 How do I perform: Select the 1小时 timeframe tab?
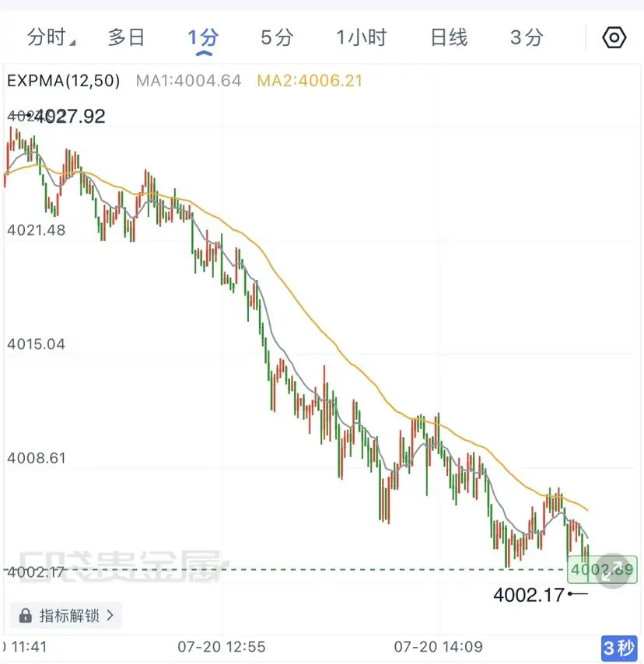(362, 37)
